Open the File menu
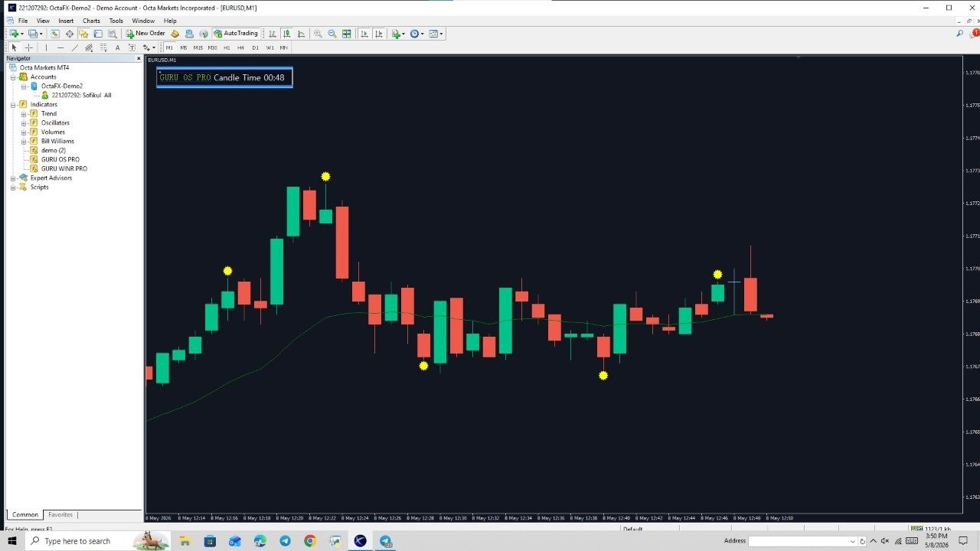Viewport: 980px width, 551px height. (23, 21)
